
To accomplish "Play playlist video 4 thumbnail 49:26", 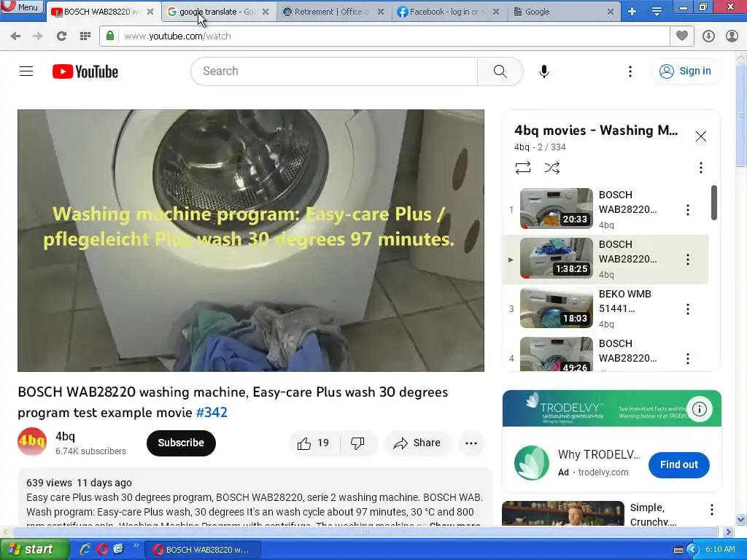I will 557,354.
